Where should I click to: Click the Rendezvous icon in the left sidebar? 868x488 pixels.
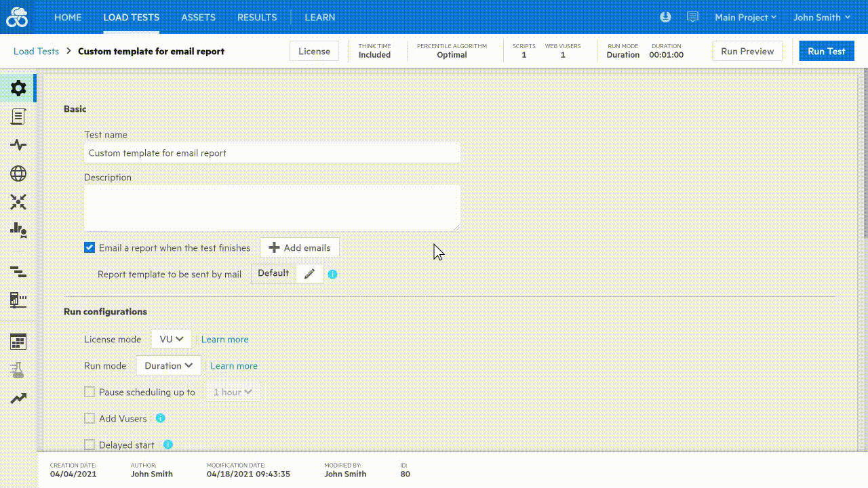click(18, 202)
